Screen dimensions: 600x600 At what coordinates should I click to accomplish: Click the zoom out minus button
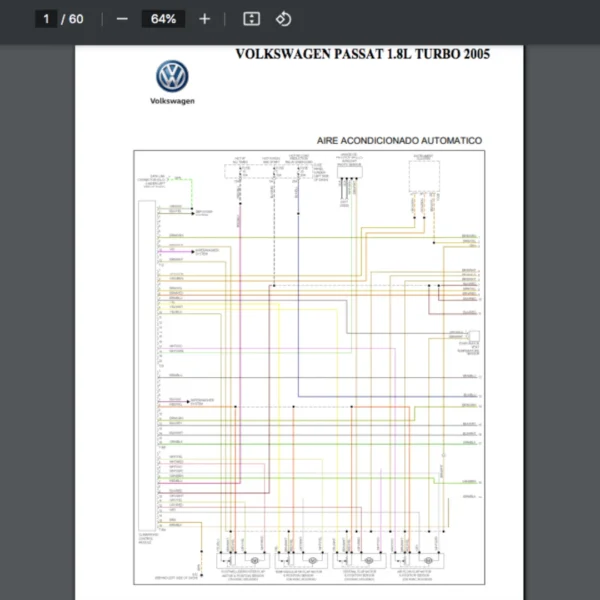tap(122, 19)
